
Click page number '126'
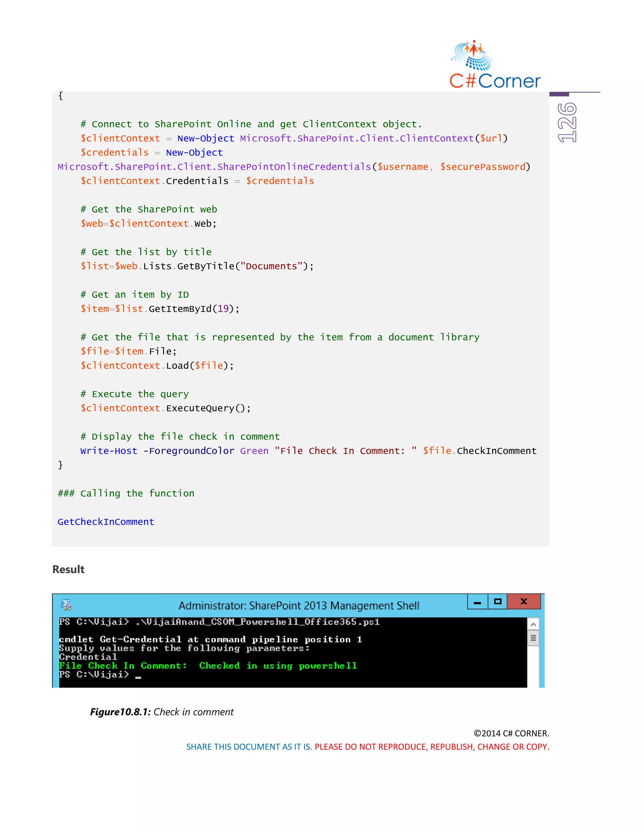(x=567, y=122)
